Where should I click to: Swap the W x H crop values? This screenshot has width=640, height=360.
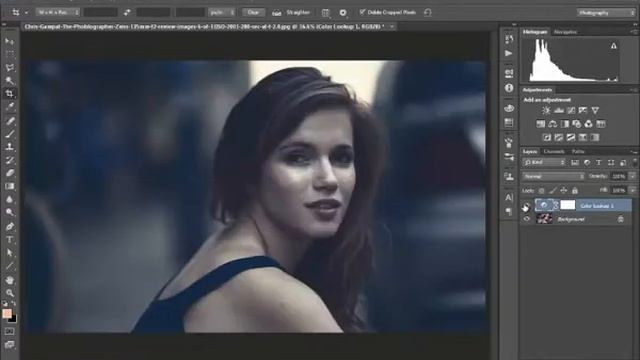[127, 12]
